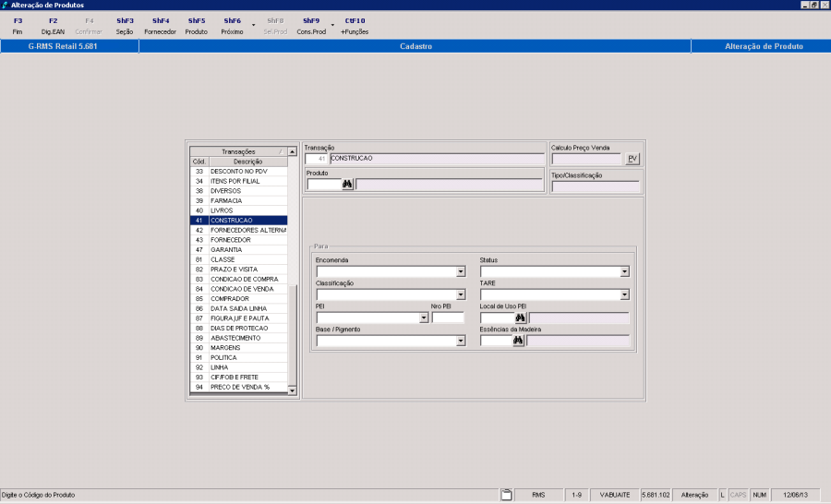Viewport: 831px width, 504px height.
Task: Click the 12/06/13 date in status bar
Action: coord(795,495)
